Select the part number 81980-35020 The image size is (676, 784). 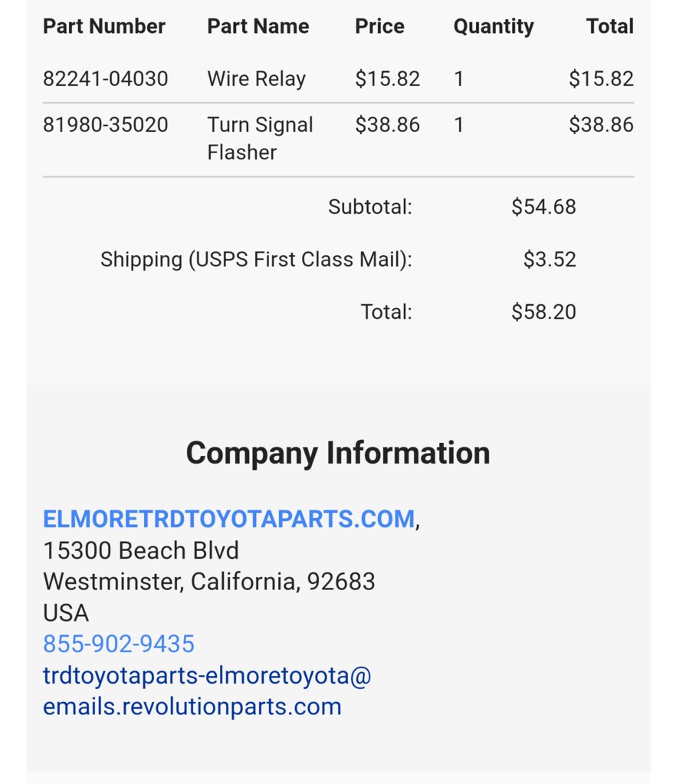[x=106, y=124]
